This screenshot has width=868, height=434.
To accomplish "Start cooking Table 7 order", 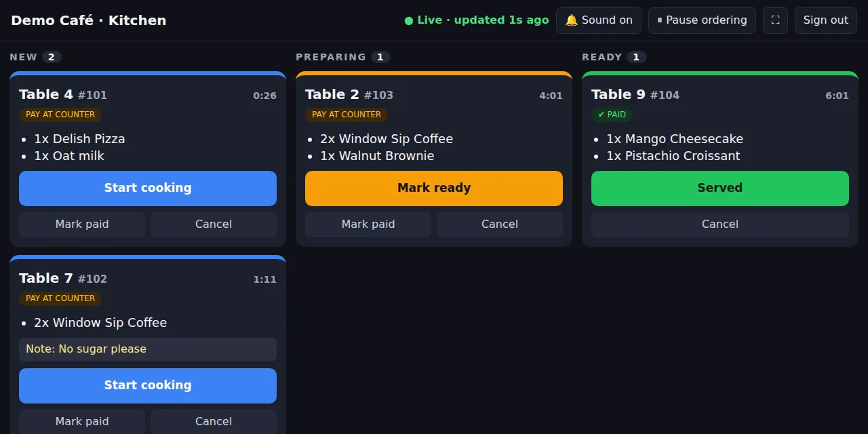I will point(148,386).
